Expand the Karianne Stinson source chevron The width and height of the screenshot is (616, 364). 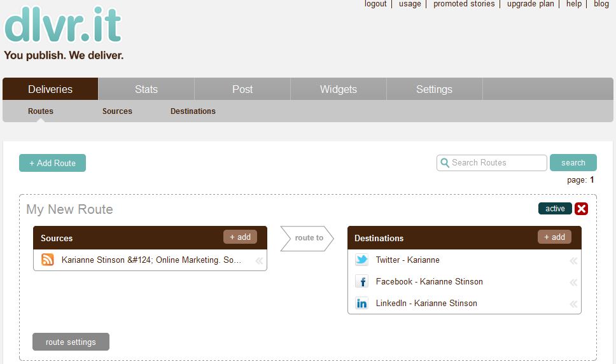259,260
